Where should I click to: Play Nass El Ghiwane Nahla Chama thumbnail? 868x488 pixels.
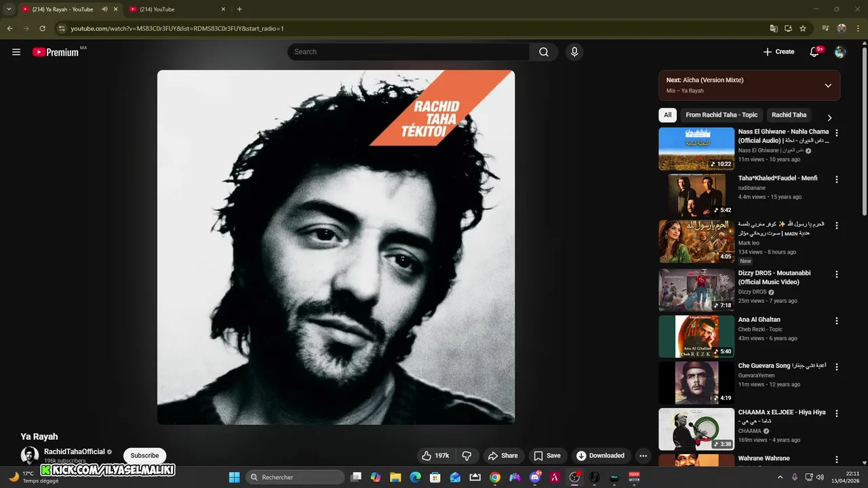pos(696,148)
